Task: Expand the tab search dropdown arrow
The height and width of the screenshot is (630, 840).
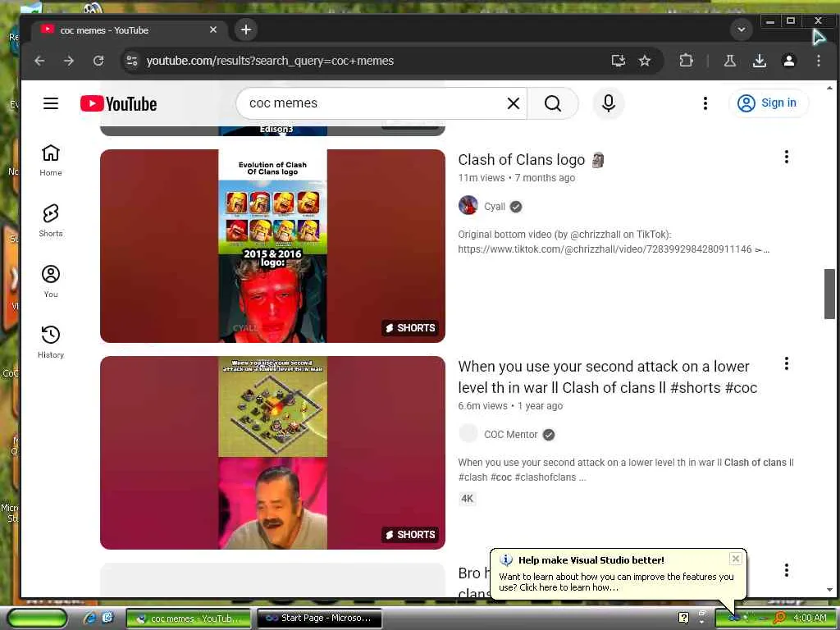Action: (x=742, y=30)
